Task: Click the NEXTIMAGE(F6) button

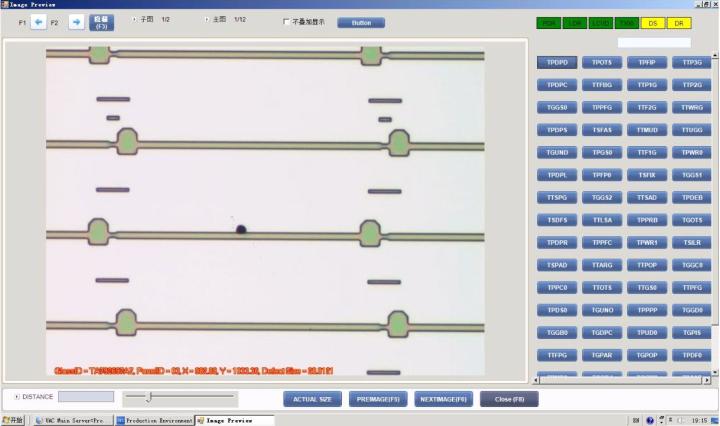Action: [x=442, y=399]
